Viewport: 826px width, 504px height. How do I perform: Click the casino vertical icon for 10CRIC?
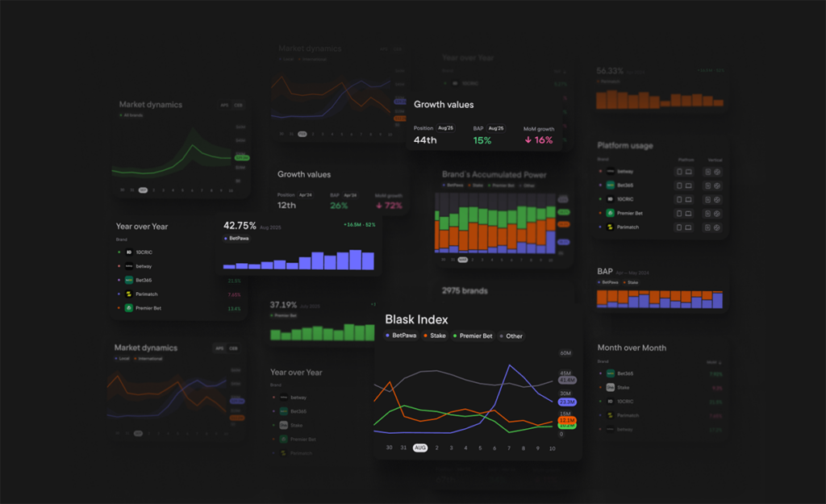click(707, 200)
